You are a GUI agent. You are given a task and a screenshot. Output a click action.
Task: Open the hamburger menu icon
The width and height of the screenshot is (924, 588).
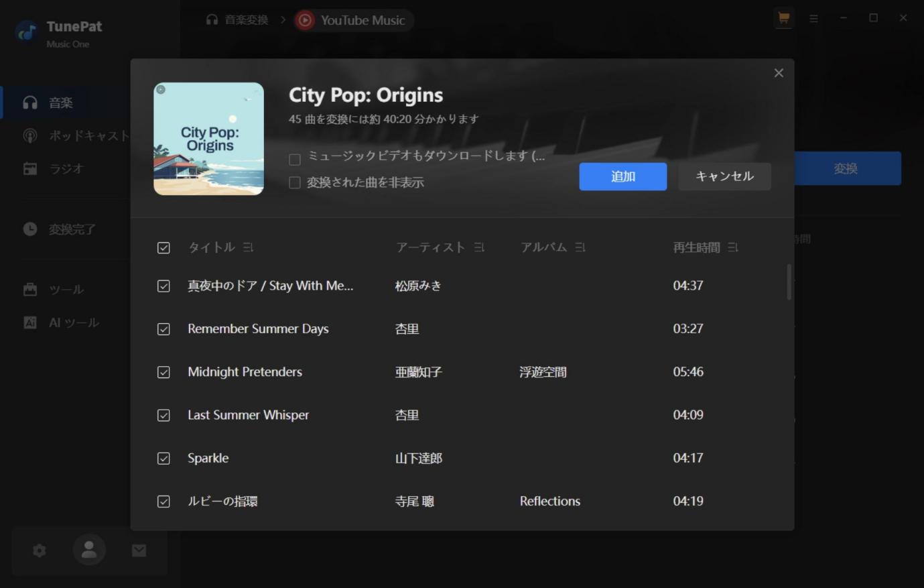click(x=813, y=19)
